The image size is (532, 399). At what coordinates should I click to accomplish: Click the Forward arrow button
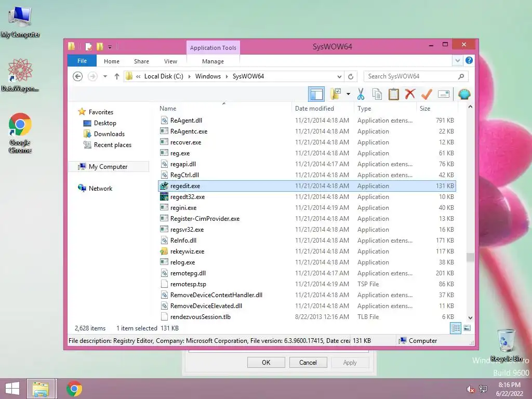pyautogui.click(x=92, y=76)
